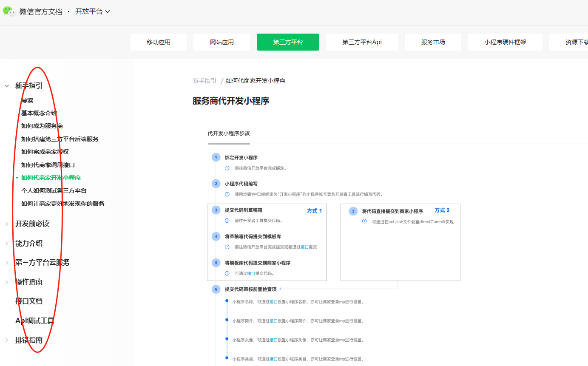588x366 pixels.
Task: Click info icon beside 前往开发者工具提交代码
Action: (x=227, y=221)
